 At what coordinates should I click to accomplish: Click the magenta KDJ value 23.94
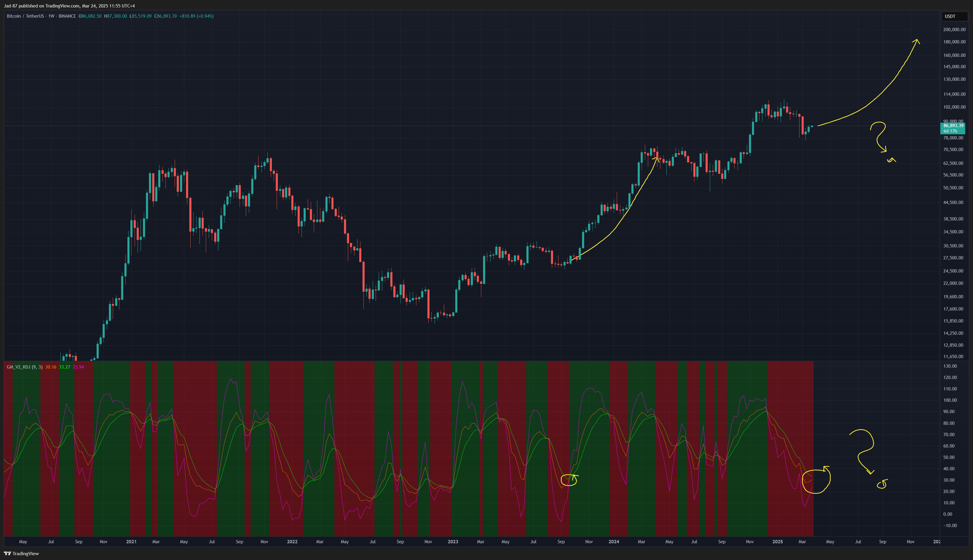tap(78, 367)
